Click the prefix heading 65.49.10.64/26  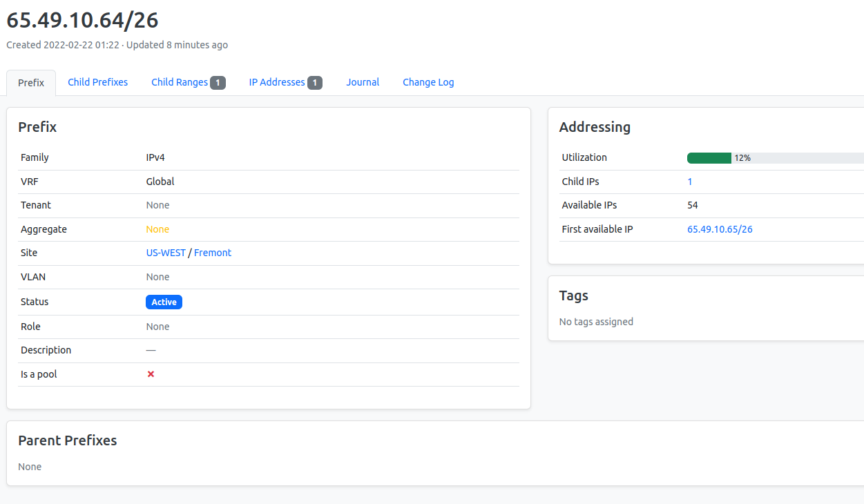(x=81, y=20)
